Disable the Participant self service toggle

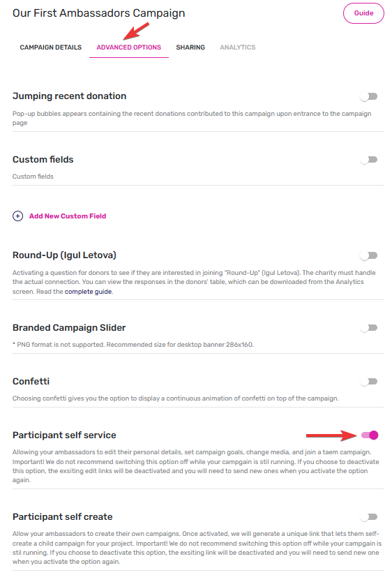[x=370, y=435]
